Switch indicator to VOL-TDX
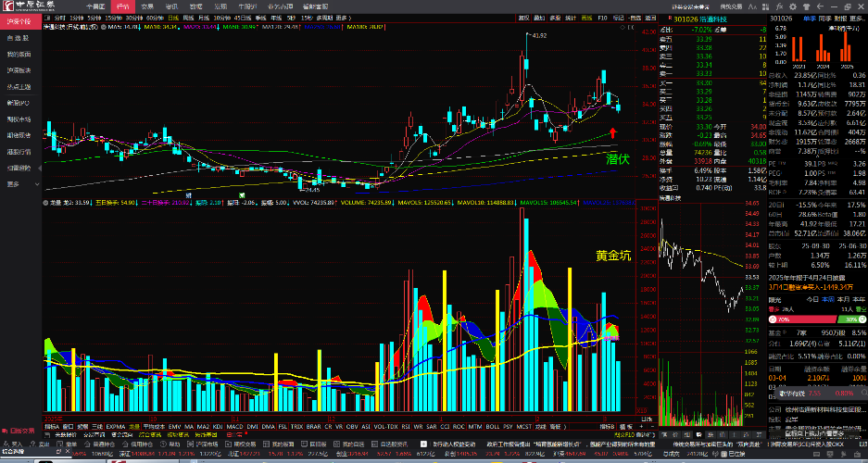 click(x=385, y=427)
